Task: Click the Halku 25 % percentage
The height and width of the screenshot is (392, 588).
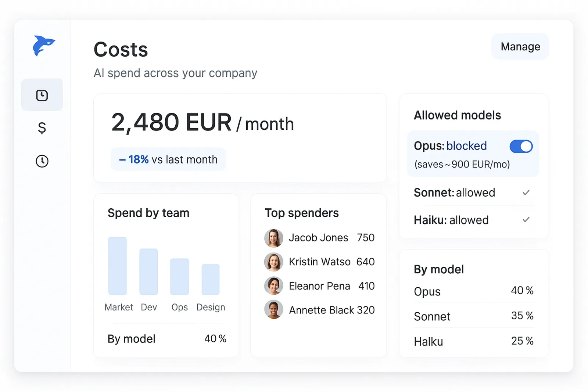Action: click(522, 341)
